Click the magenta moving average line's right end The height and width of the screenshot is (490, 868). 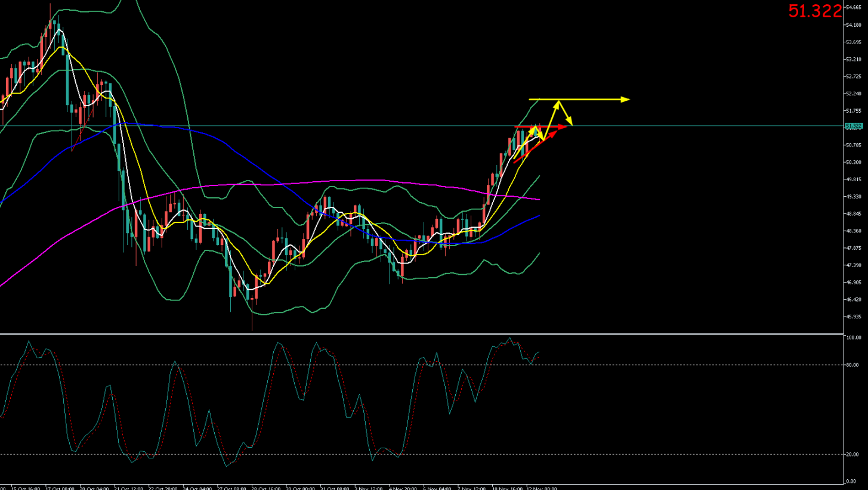[x=539, y=199]
